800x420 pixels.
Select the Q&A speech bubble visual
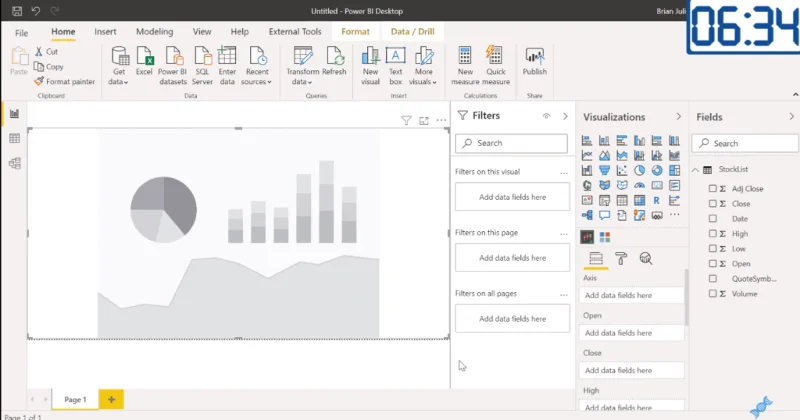pyautogui.click(x=604, y=215)
